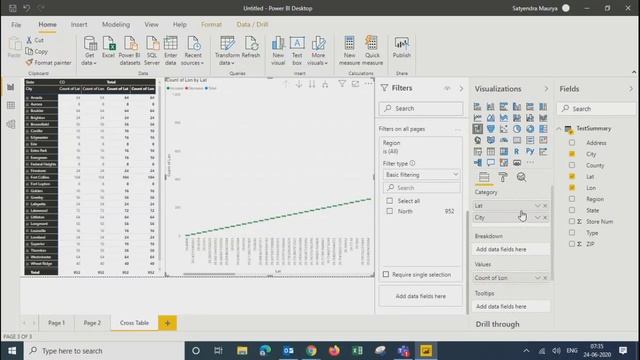The image size is (640, 360).
Task: Select the stacked bar chart visual
Action: [x=477, y=107]
